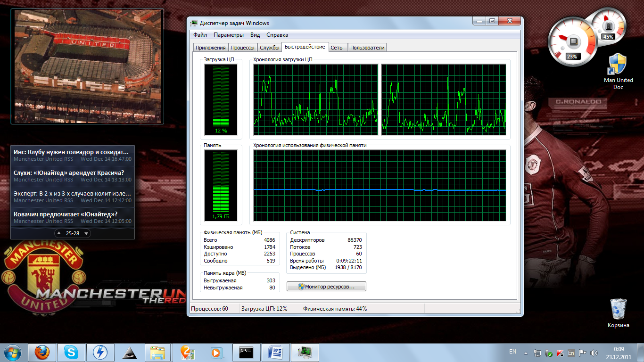
Task: Click the 'Выгружаемая' value 303
Action: pos(271,281)
